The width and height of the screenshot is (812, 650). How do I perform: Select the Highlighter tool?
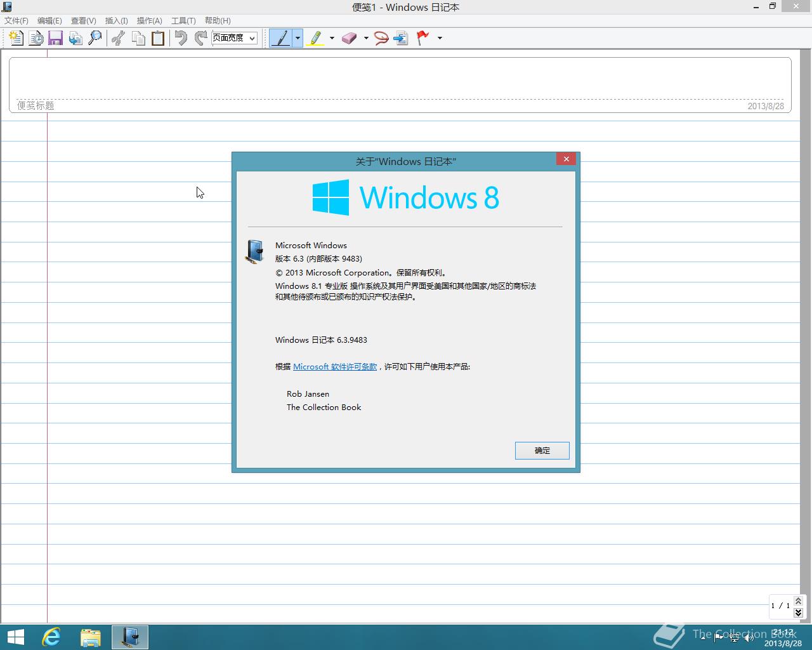pyautogui.click(x=316, y=38)
